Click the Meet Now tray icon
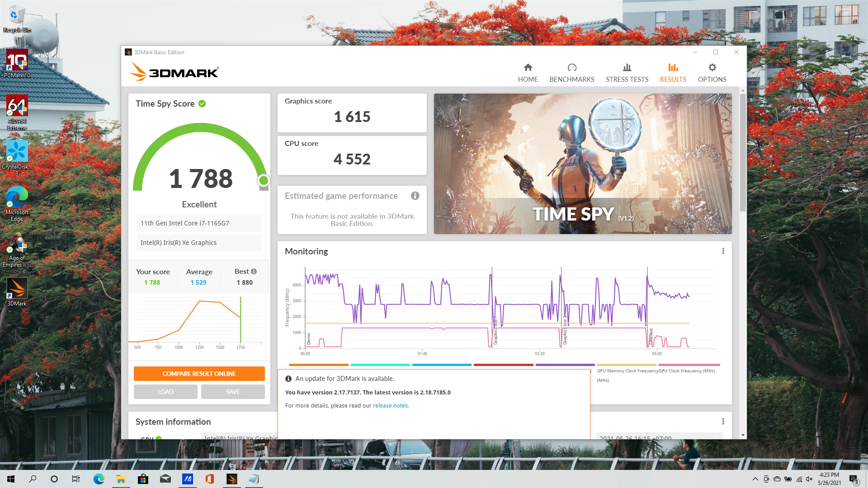 coord(766,479)
